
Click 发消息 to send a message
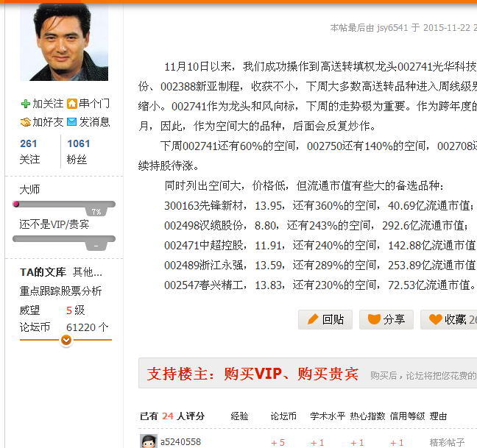click(94, 122)
